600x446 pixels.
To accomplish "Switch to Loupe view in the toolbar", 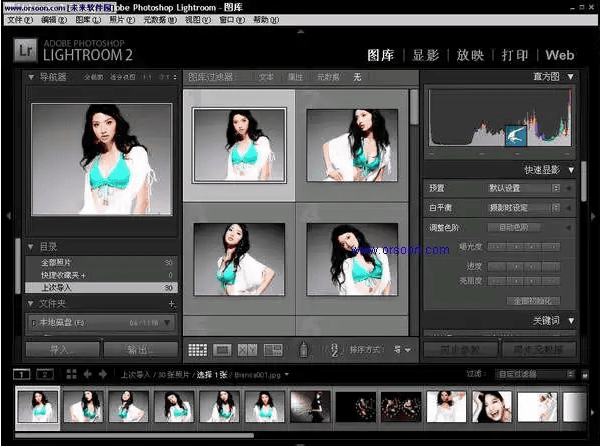I will point(222,350).
